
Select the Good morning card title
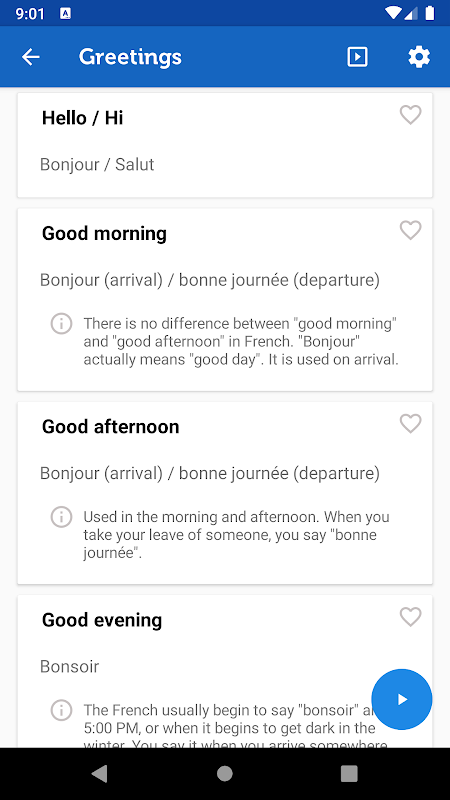point(104,233)
